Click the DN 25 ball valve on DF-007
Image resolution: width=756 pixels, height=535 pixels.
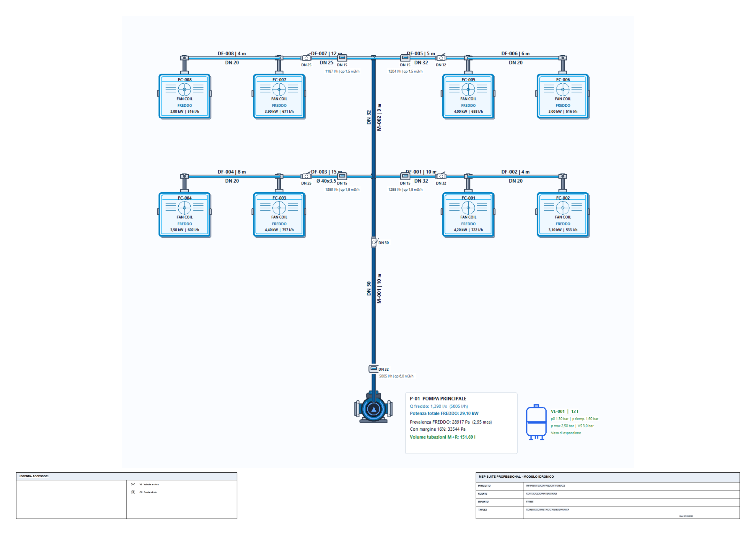(306, 57)
